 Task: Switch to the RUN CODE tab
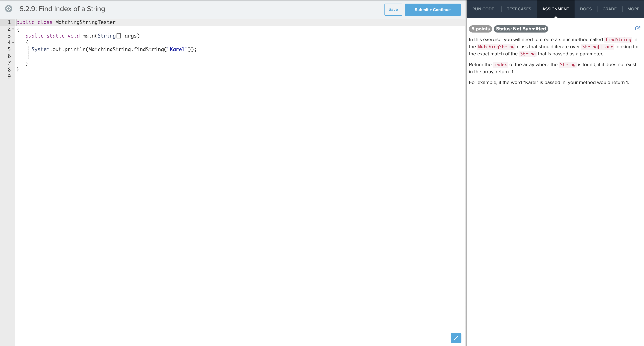click(x=483, y=9)
